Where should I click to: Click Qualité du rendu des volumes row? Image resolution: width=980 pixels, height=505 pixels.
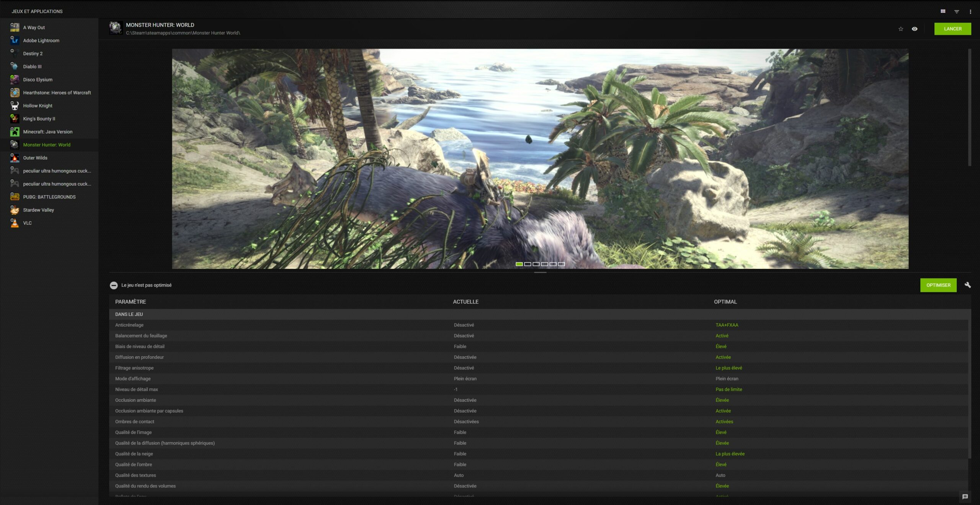(539, 485)
